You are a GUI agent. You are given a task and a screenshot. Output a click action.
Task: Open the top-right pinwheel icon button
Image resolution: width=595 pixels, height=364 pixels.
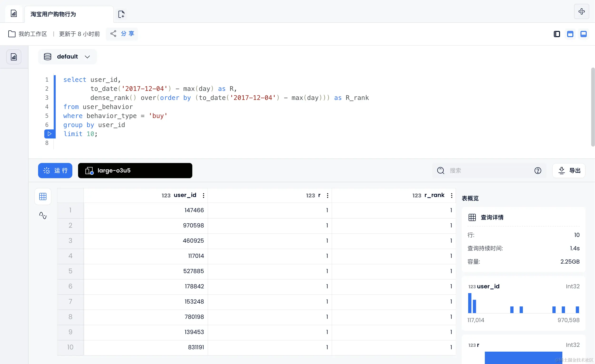581,11
